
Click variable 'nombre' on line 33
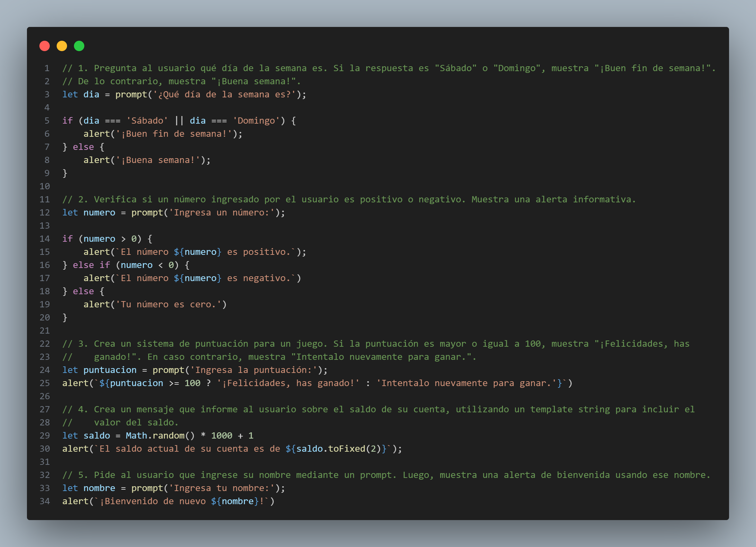click(x=100, y=488)
